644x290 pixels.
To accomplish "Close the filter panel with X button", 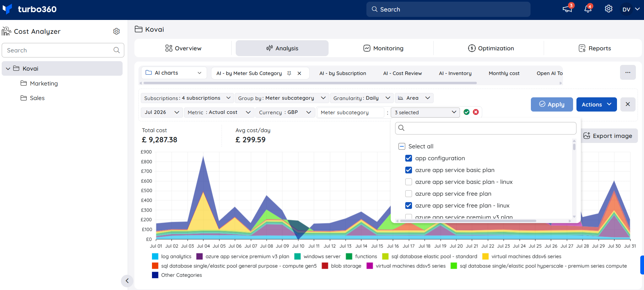I will click(628, 104).
